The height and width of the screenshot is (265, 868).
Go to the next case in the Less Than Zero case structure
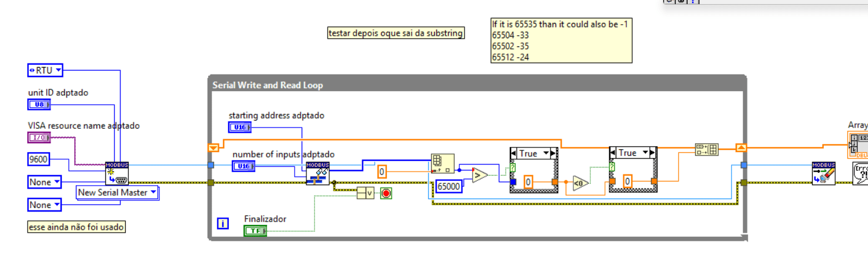[x=653, y=153]
